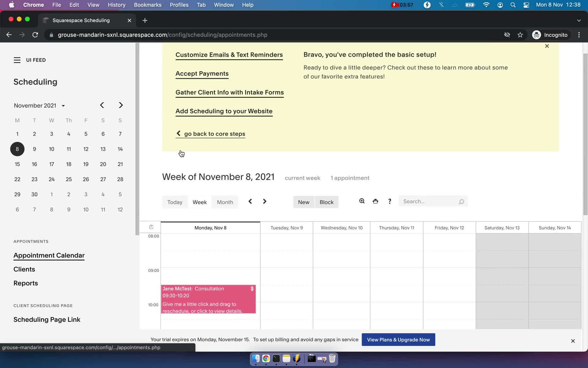
Task: Select day 30 in mini calendar
Action: point(34,194)
